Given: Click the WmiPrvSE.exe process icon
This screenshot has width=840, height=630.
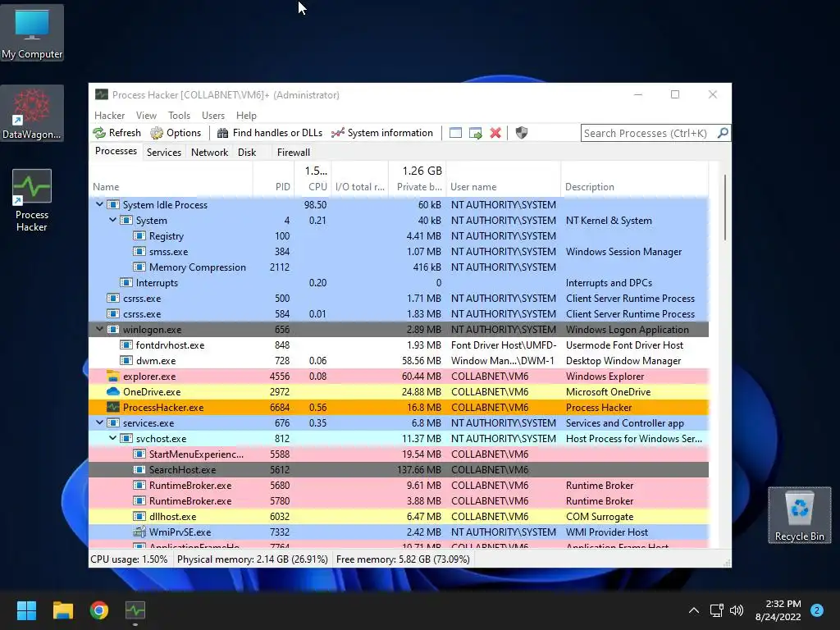Looking at the screenshot, I should pyautogui.click(x=139, y=532).
